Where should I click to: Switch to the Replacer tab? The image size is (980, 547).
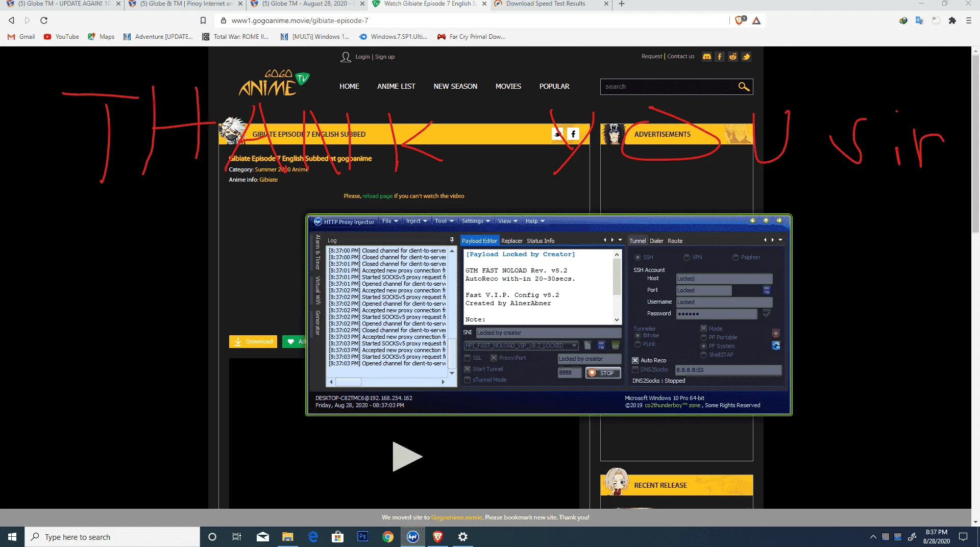511,241
